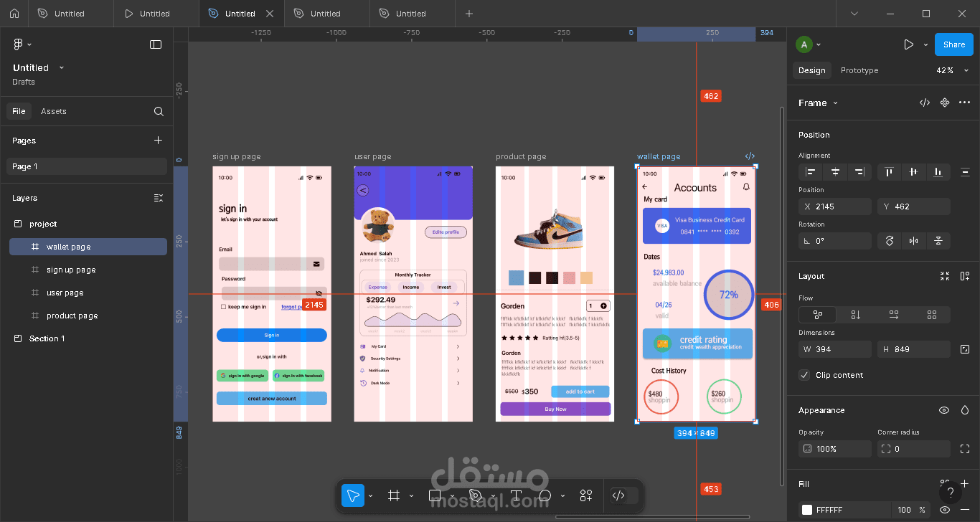
Task: Flip the frame horizontally
Action: (x=913, y=241)
